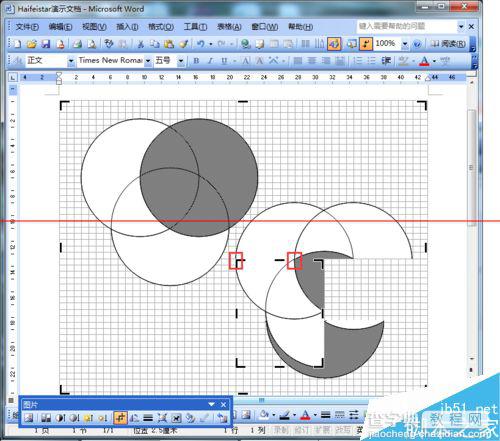Image resolution: width=500 pixels, height=441 pixels.
Task: Open the 文件(F) menu
Action: coord(27,26)
